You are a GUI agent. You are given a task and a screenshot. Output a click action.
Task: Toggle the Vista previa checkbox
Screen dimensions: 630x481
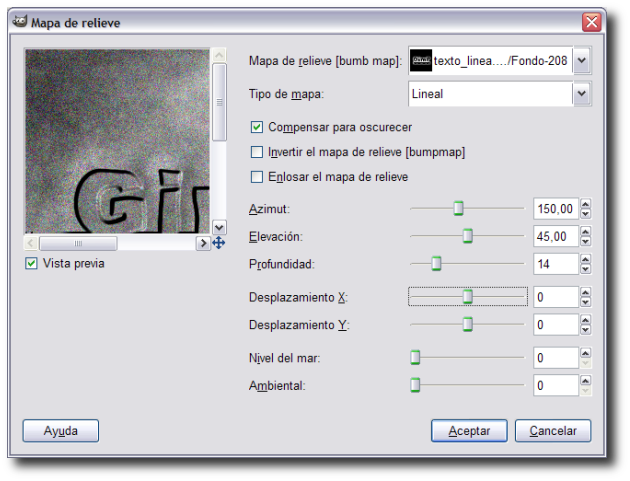click(x=32, y=263)
